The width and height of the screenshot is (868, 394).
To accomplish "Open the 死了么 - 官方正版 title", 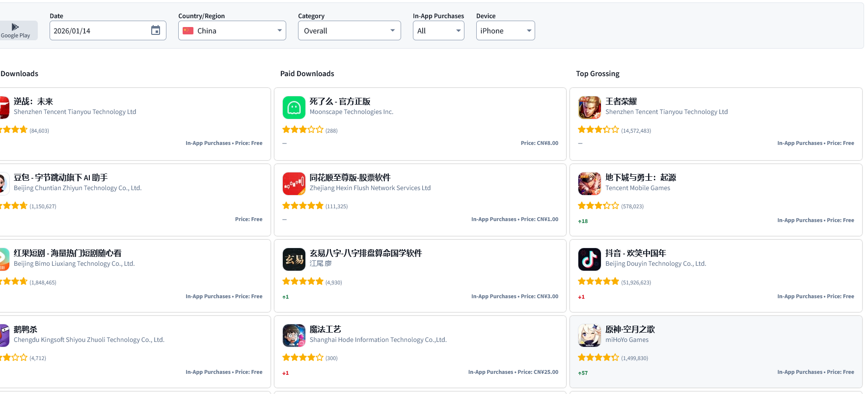I will (x=340, y=102).
